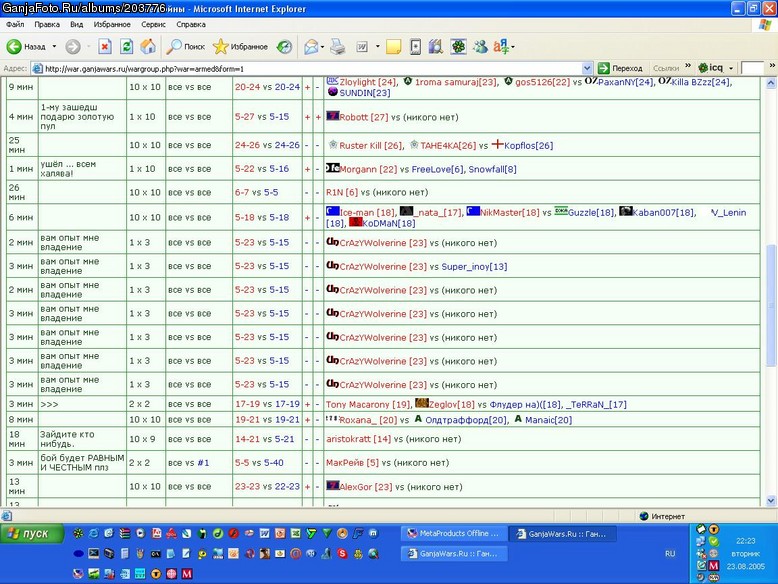Open the МакРейв [5] player link
This screenshot has width=778, height=584.
click(353, 463)
